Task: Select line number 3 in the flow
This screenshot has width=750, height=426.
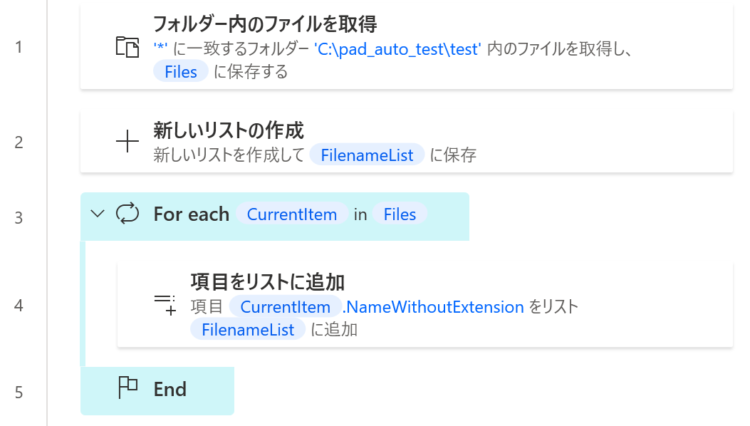Action: tap(19, 218)
